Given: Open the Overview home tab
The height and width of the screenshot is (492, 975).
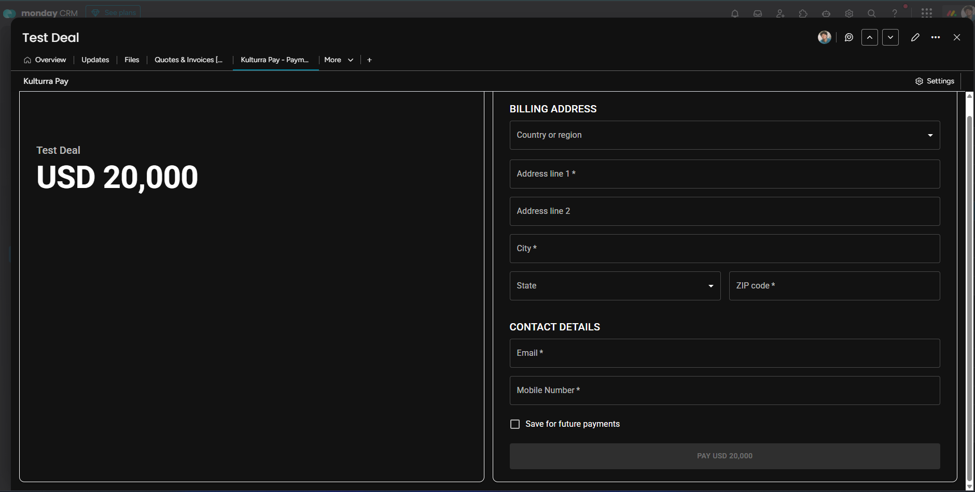Looking at the screenshot, I should (x=45, y=60).
